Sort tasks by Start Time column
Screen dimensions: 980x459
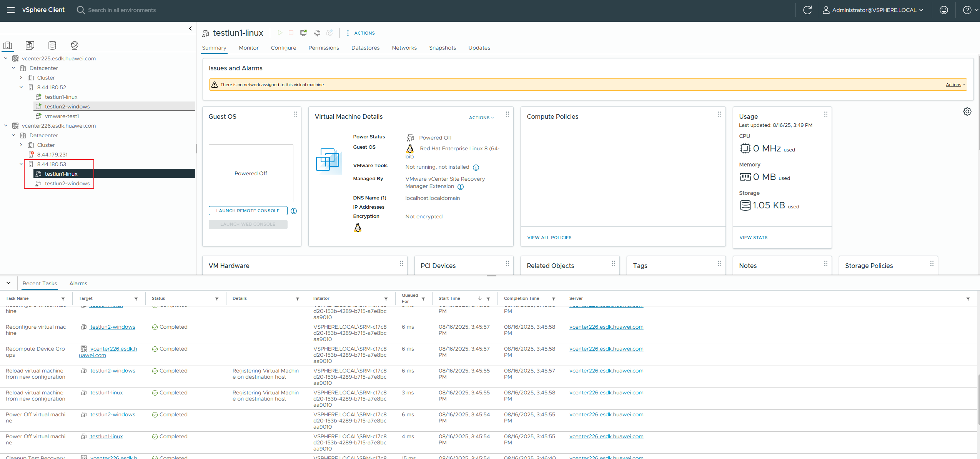click(x=449, y=298)
